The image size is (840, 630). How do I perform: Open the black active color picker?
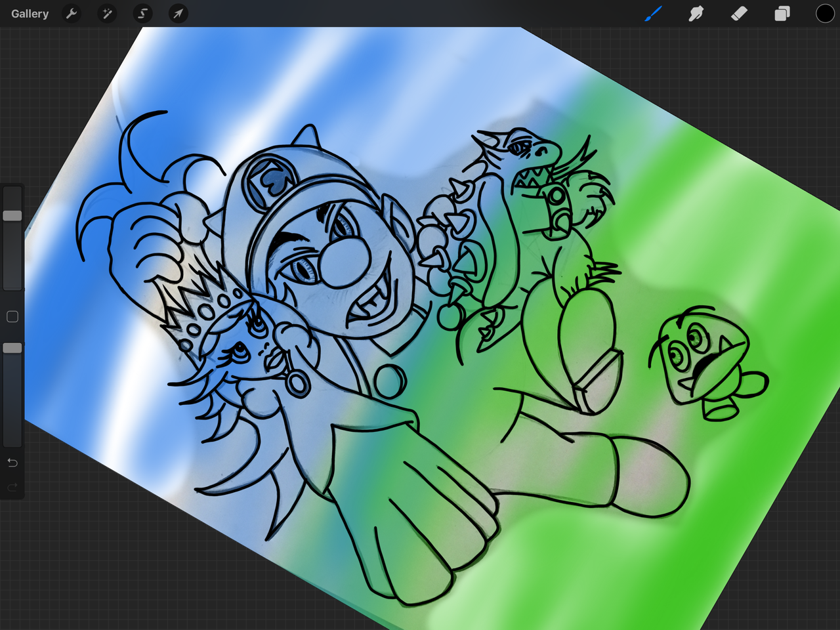pos(825,13)
